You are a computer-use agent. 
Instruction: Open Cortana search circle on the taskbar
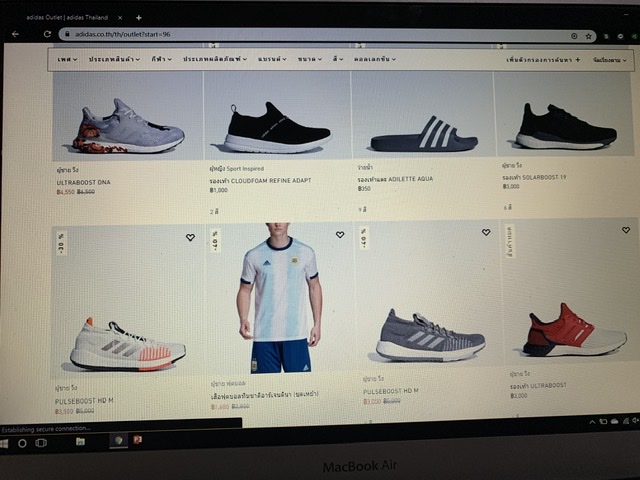pos(22,443)
